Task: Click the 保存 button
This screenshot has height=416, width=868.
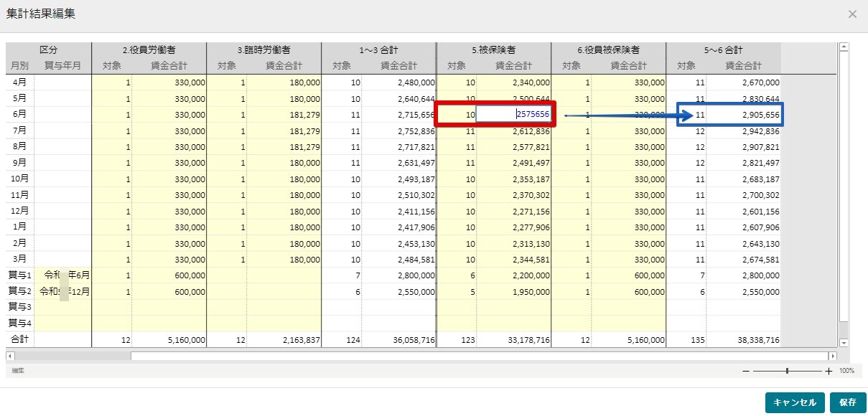Action: (x=848, y=402)
